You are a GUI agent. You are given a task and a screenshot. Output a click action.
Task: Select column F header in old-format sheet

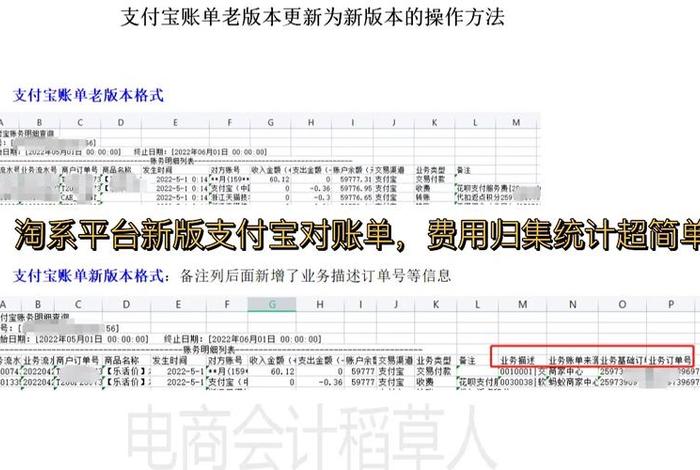click(229, 122)
